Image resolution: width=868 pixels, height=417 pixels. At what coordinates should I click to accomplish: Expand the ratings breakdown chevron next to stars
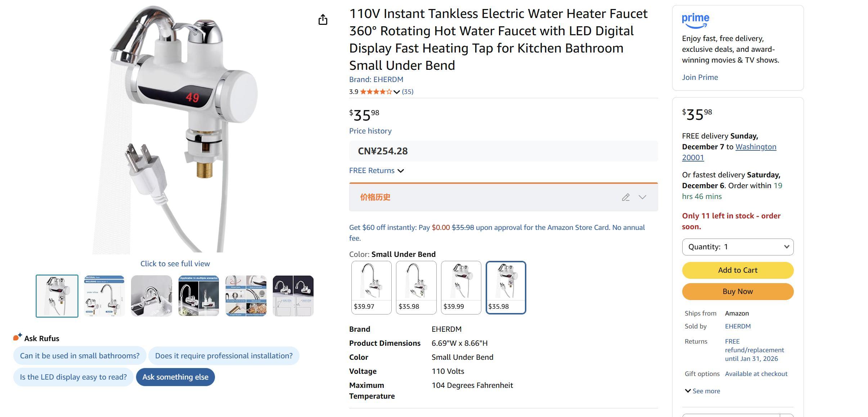(x=396, y=92)
